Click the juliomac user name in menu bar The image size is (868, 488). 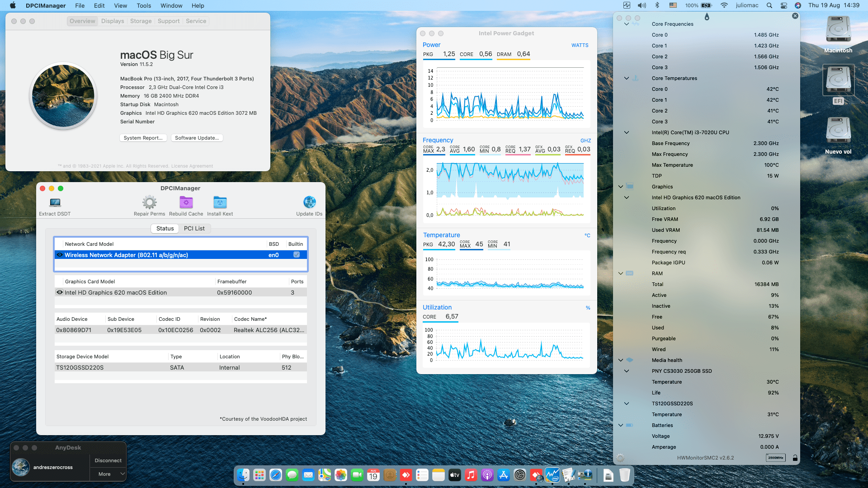(747, 5)
